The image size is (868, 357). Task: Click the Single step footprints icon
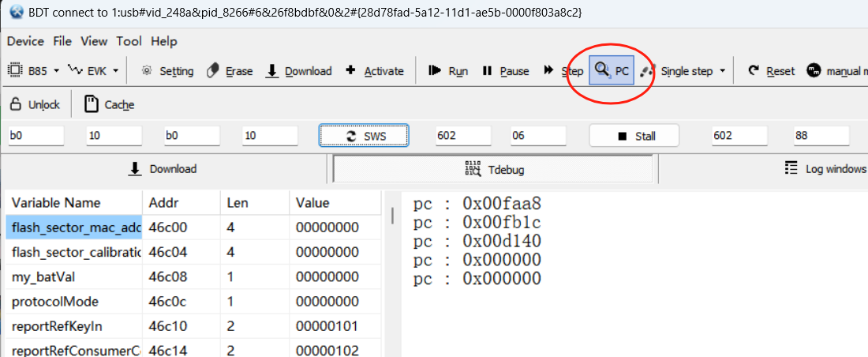(648, 70)
